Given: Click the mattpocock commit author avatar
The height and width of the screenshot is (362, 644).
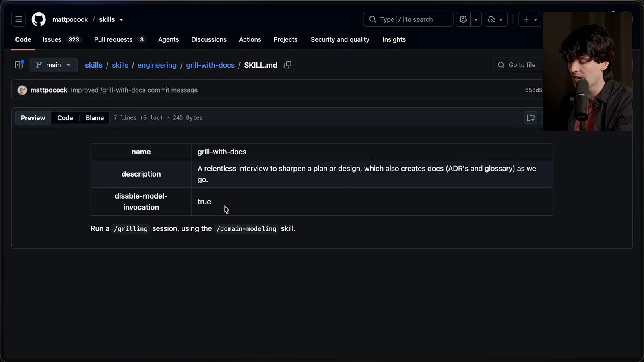Looking at the screenshot, I should point(22,90).
